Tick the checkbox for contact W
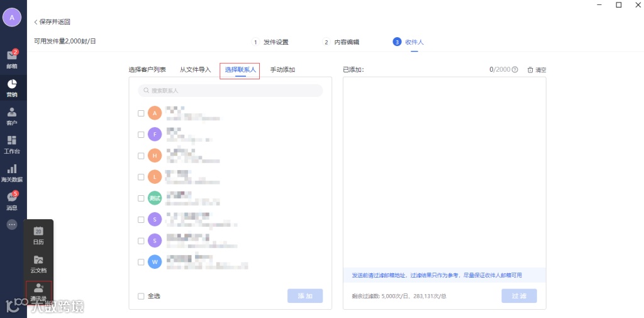 [x=141, y=262]
